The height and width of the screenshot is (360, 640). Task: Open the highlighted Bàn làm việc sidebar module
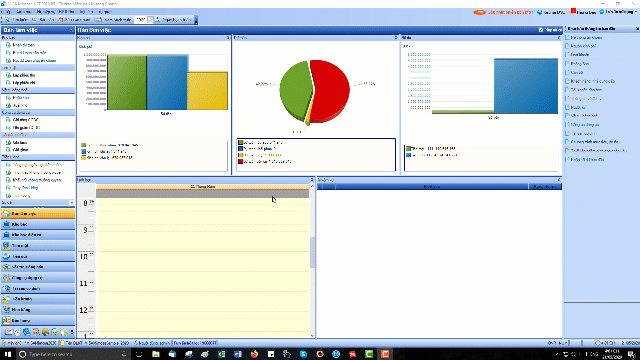38,213
